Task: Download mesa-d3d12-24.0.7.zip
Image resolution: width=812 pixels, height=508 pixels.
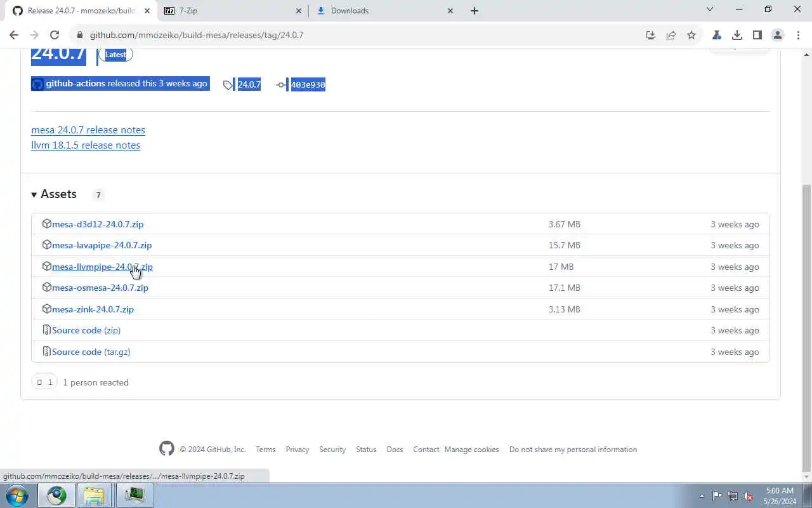Action: [x=98, y=224]
